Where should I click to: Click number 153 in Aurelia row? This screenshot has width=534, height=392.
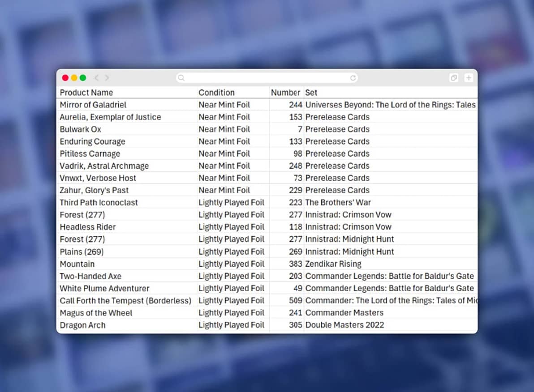coord(296,117)
